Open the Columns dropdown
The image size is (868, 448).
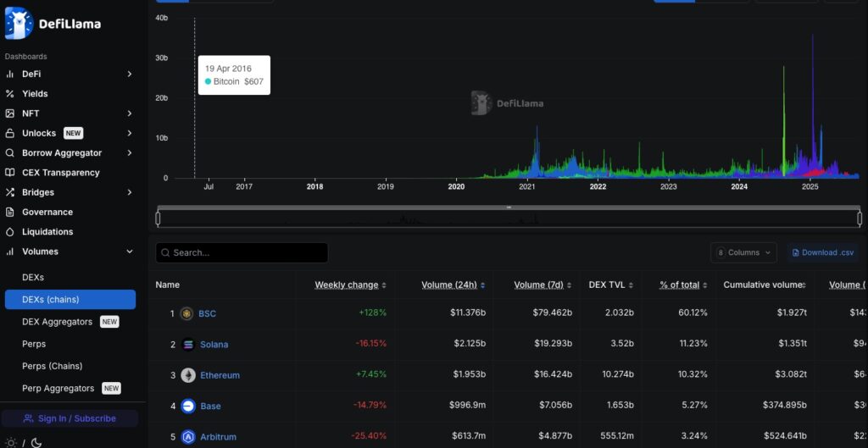(x=744, y=252)
